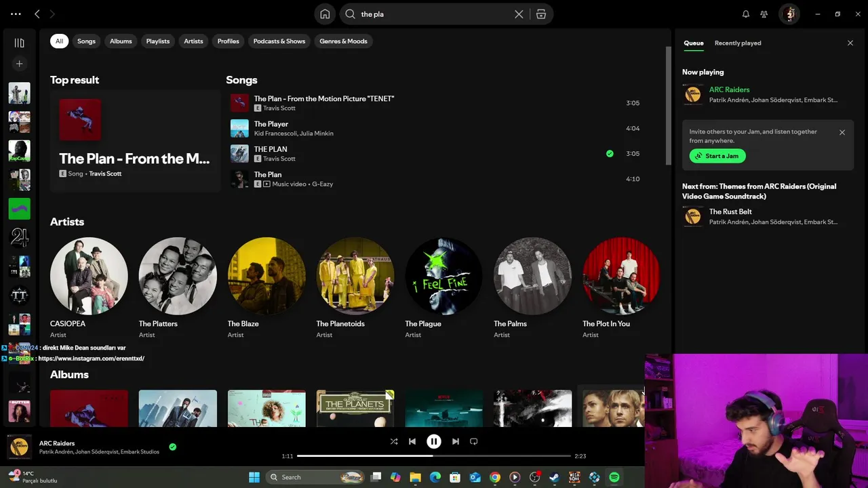Image resolution: width=868 pixels, height=488 pixels.
Task: Open the green wave playlist in sidebar
Action: pos(19,209)
